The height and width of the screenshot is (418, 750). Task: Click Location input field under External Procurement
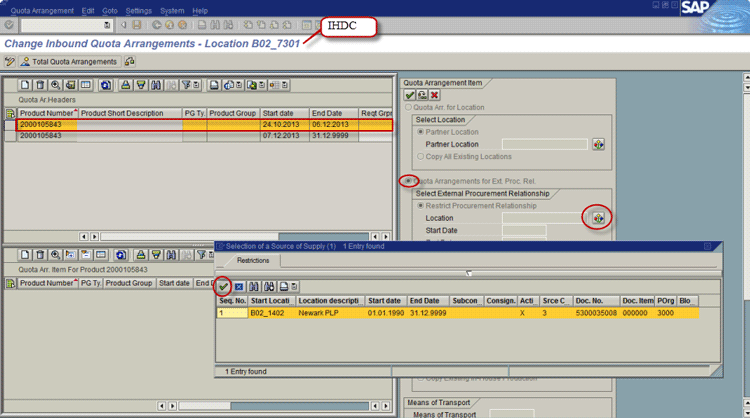point(545,218)
